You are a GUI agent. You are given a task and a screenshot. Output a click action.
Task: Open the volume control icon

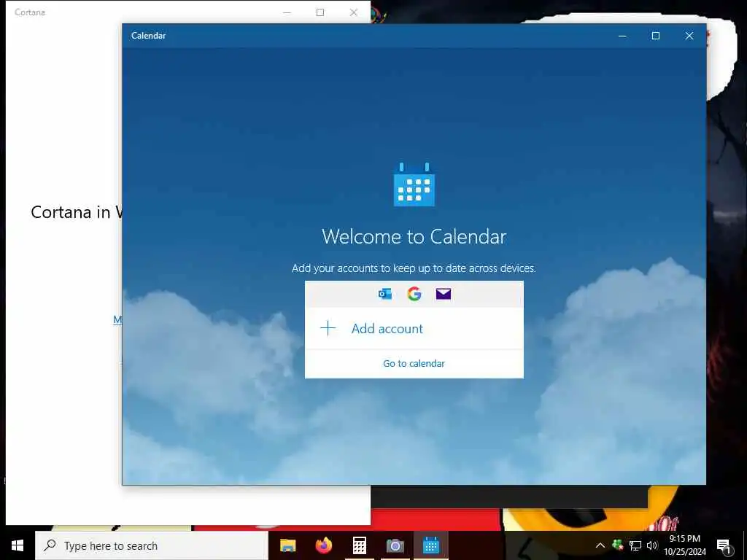[x=651, y=545]
